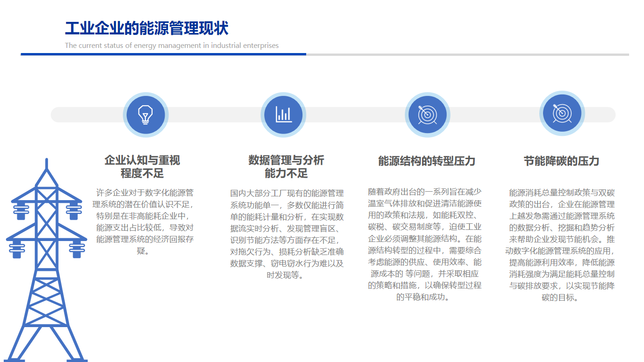Click the heading 节能降碳的压力
The width and height of the screenshot is (644, 362).
(562, 161)
